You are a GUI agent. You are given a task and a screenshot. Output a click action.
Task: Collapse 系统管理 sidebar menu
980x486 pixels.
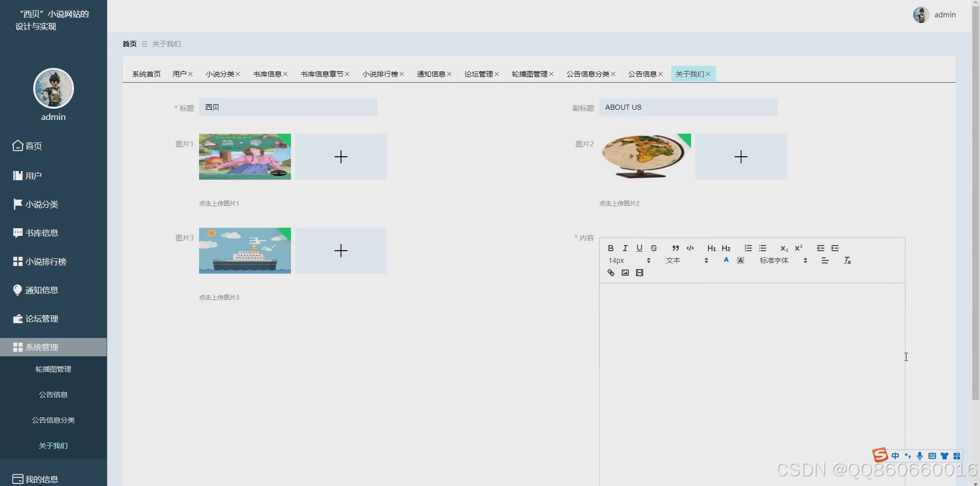click(x=54, y=347)
